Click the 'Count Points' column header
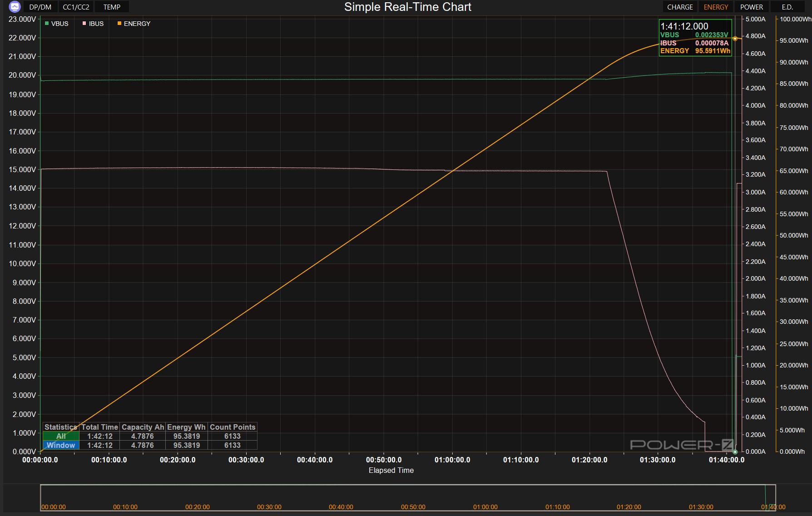The image size is (812, 516). tap(233, 427)
